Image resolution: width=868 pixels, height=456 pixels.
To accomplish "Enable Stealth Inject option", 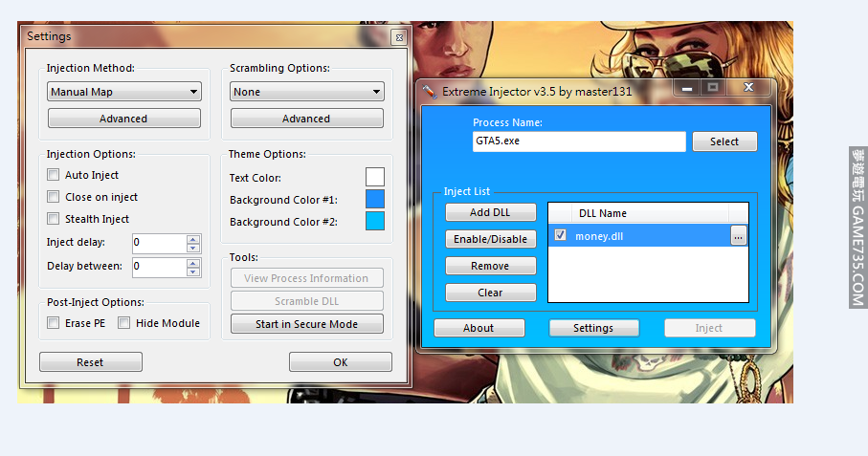I will (54, 219).
